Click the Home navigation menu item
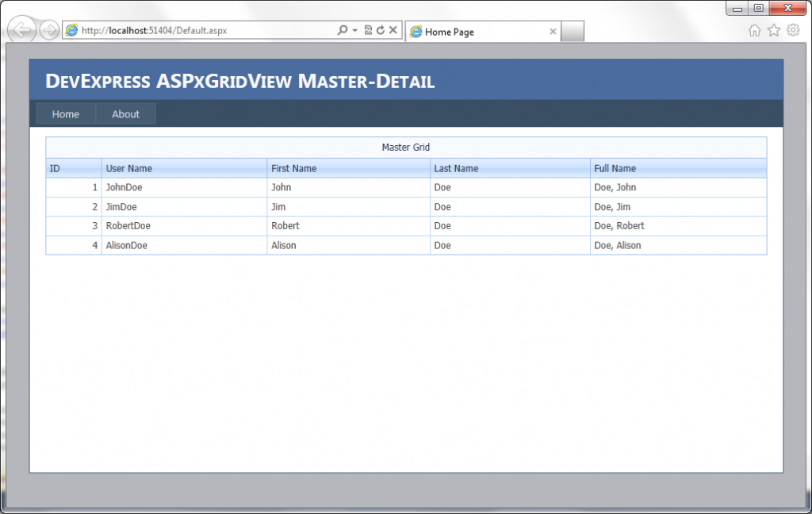 (66, 114)
